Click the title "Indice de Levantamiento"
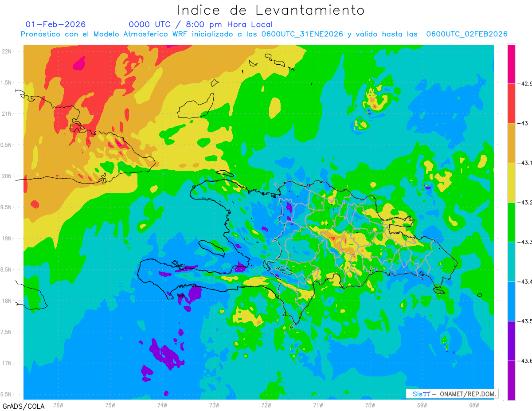Screen dimensions: 532x411 coord(271,10)
